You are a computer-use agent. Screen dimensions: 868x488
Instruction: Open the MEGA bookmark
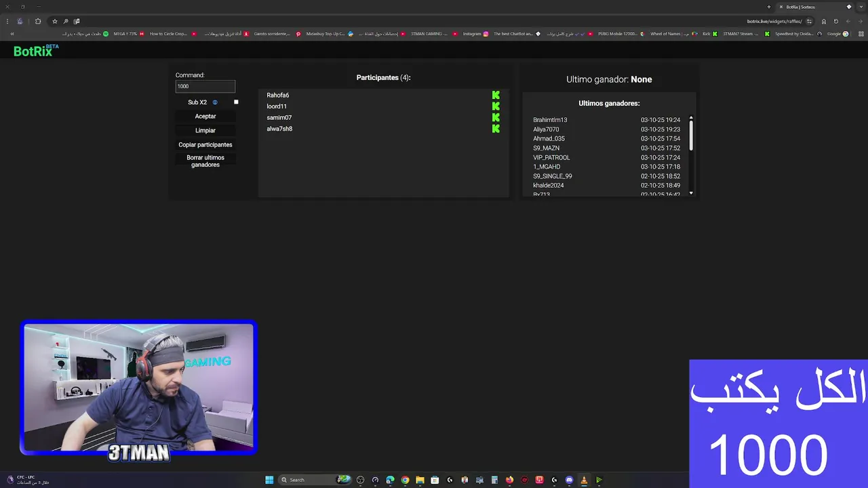pos(128,34)
